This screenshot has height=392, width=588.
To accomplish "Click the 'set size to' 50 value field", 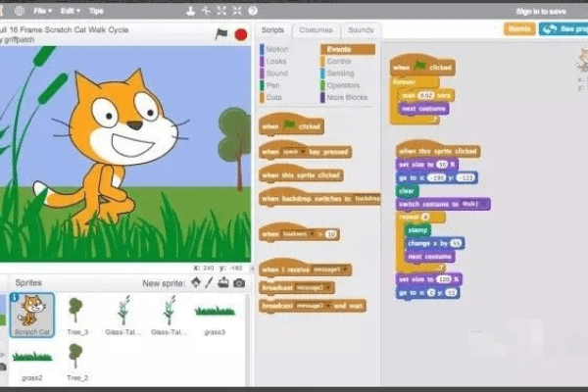I will (443, 165).
